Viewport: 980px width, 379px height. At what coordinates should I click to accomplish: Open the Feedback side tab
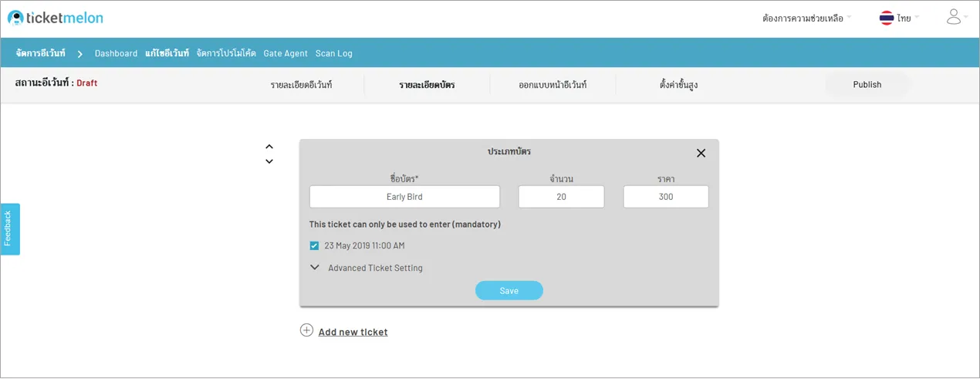(x=10, y=228)
